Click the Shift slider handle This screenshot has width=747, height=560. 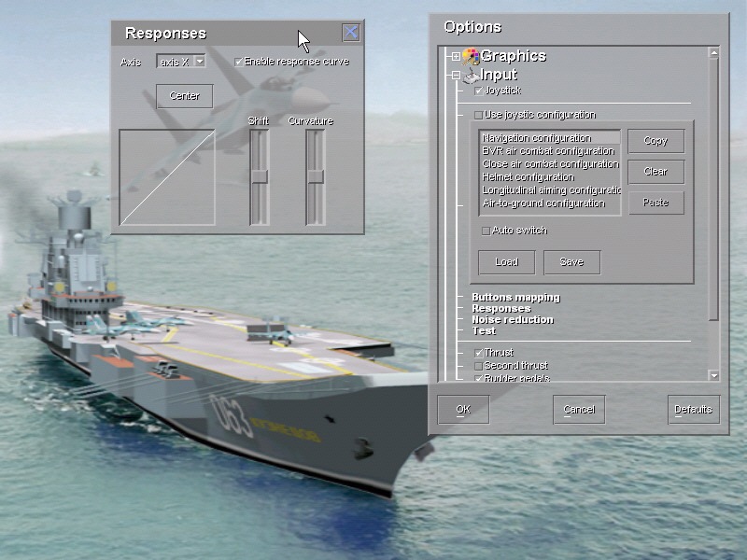(x=259, y=176)
